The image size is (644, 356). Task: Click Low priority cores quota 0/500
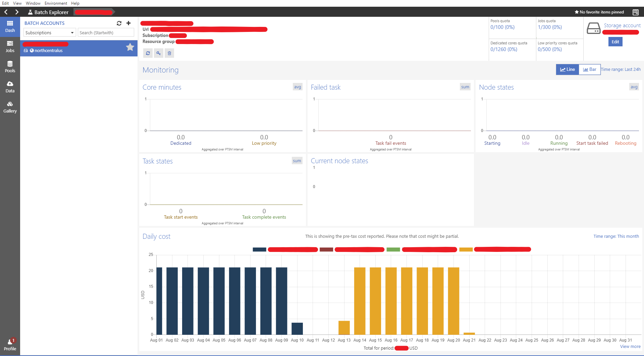click(550, 49)
